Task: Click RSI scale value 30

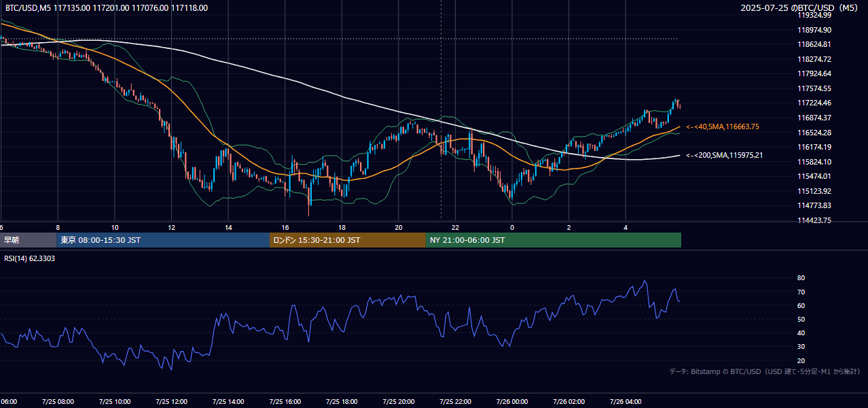Action: click(801, 347)
